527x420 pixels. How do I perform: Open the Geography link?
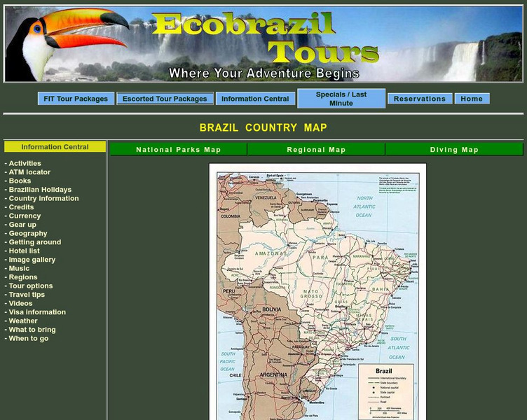coord(28,233)
